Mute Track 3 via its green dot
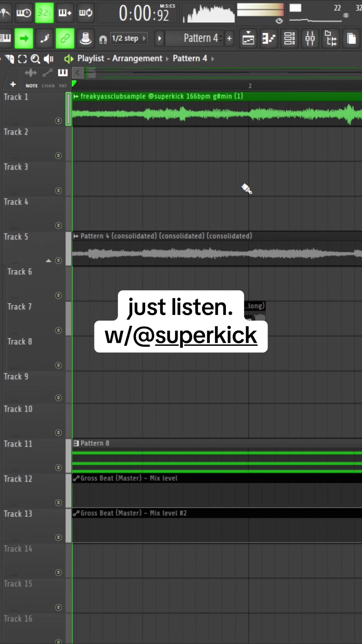Screen dimensions: 362x644 58,191
